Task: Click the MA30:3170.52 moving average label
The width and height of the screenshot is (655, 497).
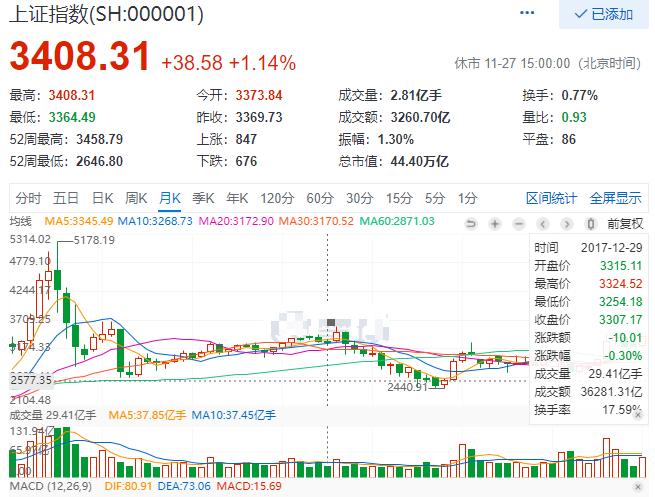Action: click(316, 221)
